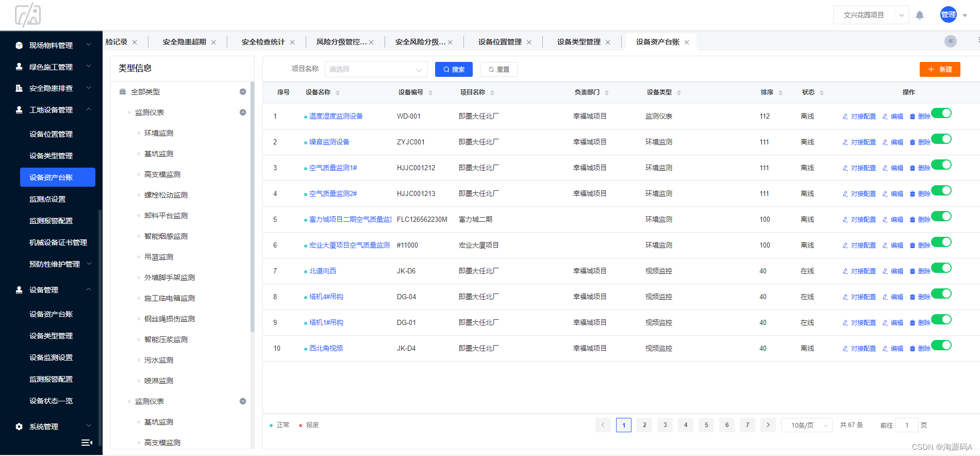Click the type tree vertical scrollbar
Viewport: 980px width, 456px height.
[252, 206]
